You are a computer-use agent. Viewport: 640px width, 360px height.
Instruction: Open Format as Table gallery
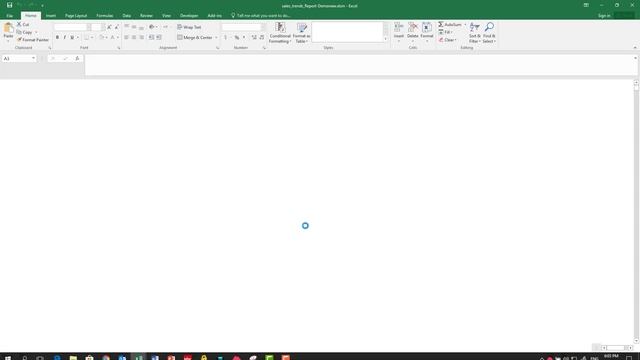(x=302, y=33)
